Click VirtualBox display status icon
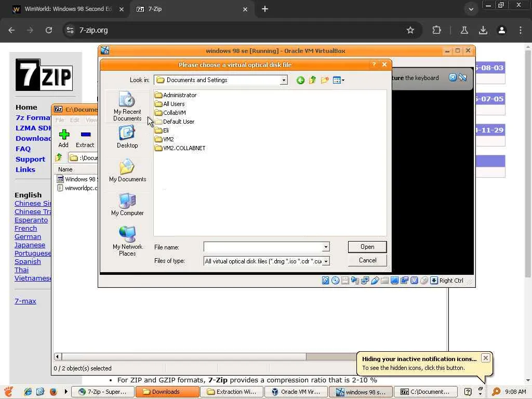This screenshot has height=399, width=532. point(395,280)
